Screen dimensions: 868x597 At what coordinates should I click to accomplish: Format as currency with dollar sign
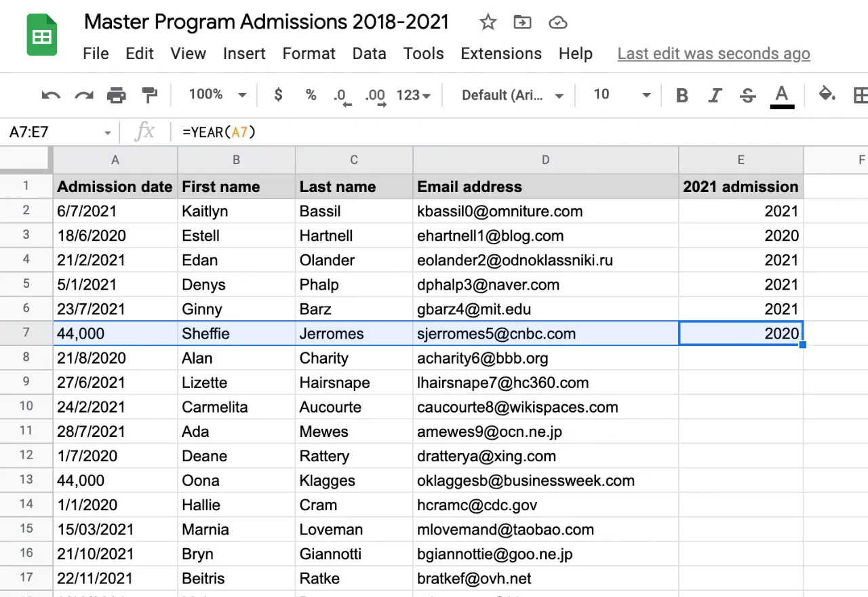[278, 95]
